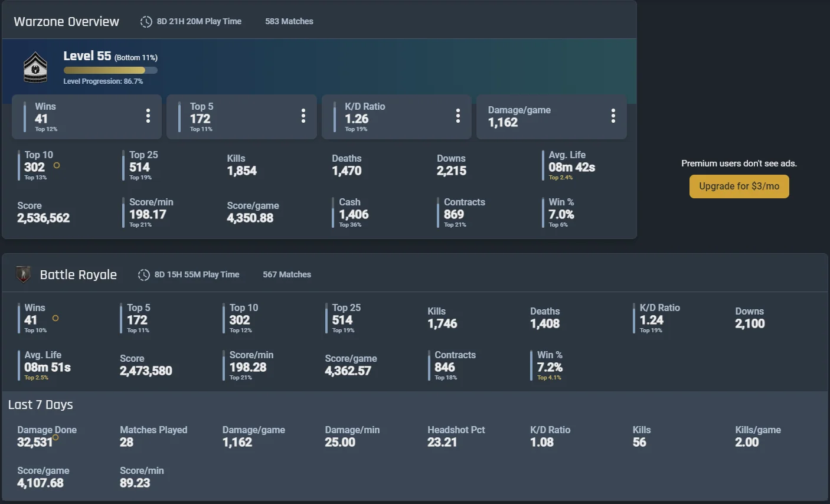Click the Avg. Life 08m 42s stat
The image size is (830, 504).
tap(572, 165)
